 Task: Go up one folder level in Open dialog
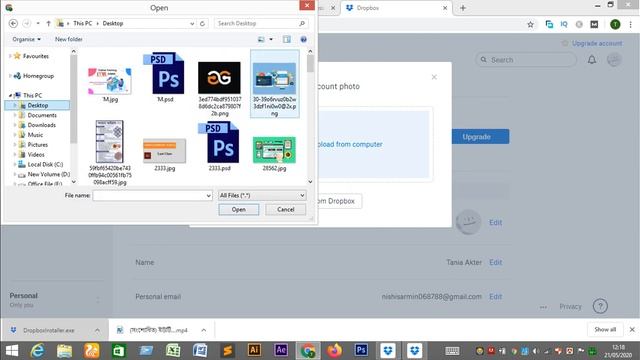[x=48, y=24]
